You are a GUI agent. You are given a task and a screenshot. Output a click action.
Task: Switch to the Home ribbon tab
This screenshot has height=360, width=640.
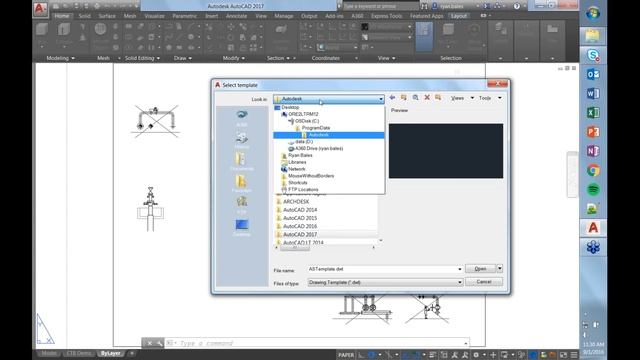(62, 16)
